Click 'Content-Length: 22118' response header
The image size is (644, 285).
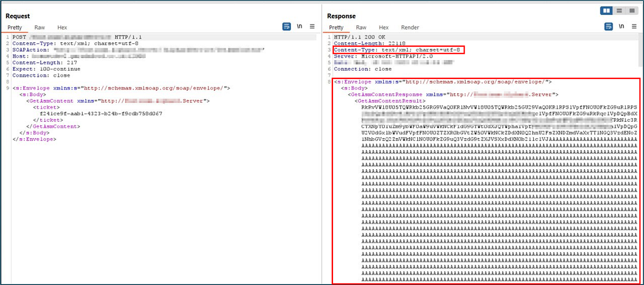click(x=369, y=43)
